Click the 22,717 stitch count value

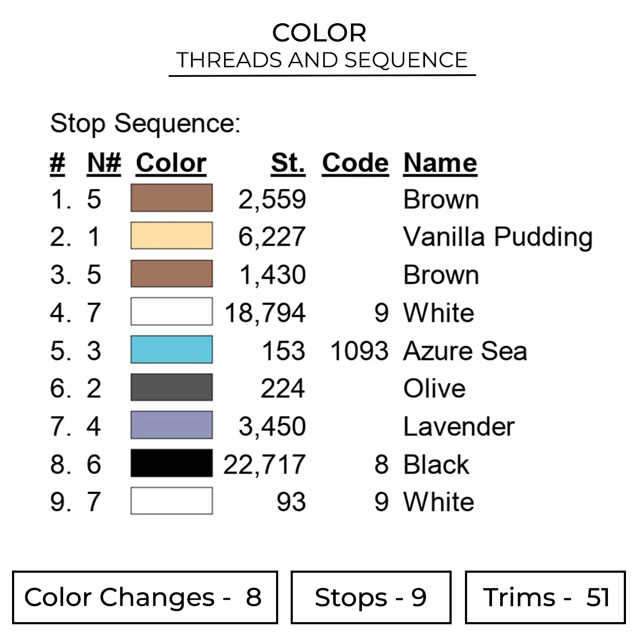(x=264, y=465)
